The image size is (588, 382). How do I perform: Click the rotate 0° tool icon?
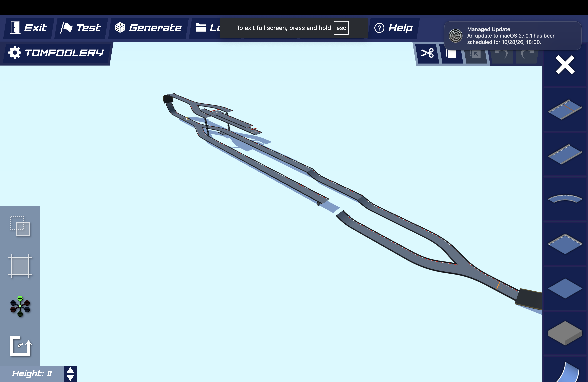click(21, 346)
